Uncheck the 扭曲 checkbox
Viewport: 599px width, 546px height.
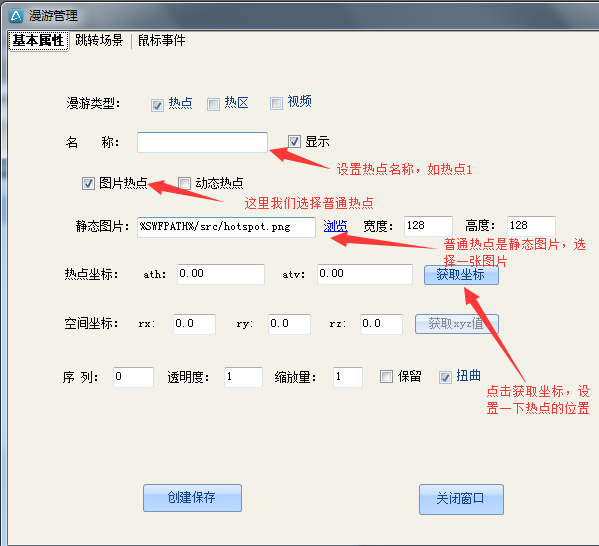[445, 378]
